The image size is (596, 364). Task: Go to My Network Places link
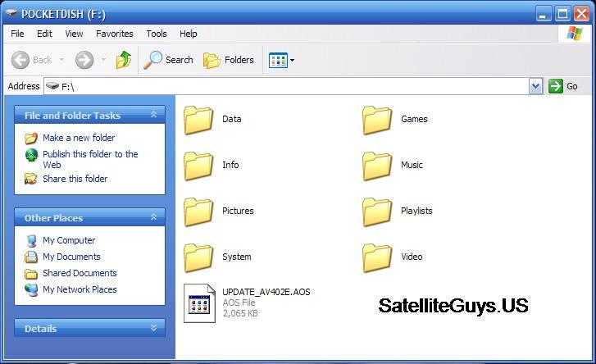coord(80,289)
